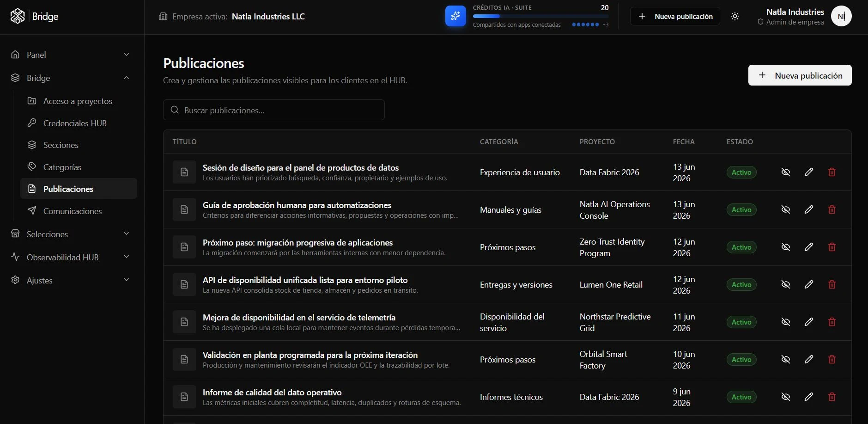The image size is (868, 424).
Task: Click 'Lumen One Retail' project cell
Action: [611, 284]
